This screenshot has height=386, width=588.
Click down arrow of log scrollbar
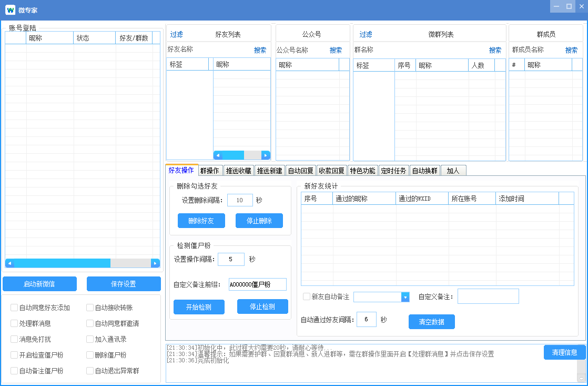pos(582,379)
